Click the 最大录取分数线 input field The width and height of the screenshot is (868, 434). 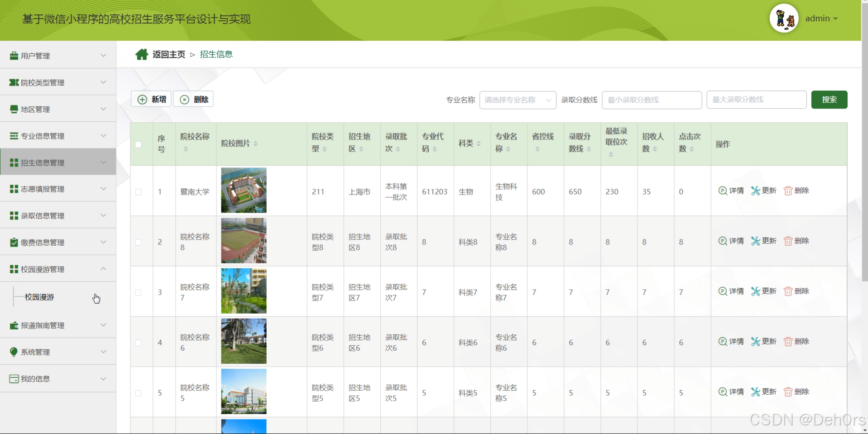tap(756, 100)
